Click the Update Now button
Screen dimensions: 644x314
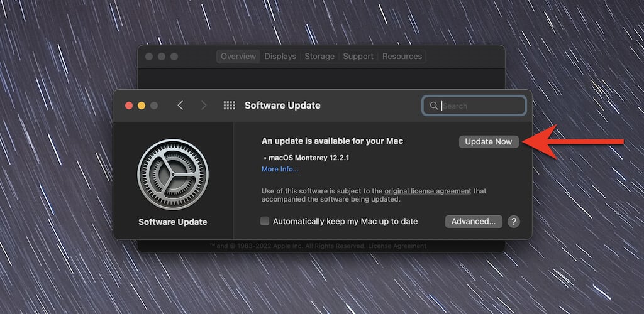(489, 142)
